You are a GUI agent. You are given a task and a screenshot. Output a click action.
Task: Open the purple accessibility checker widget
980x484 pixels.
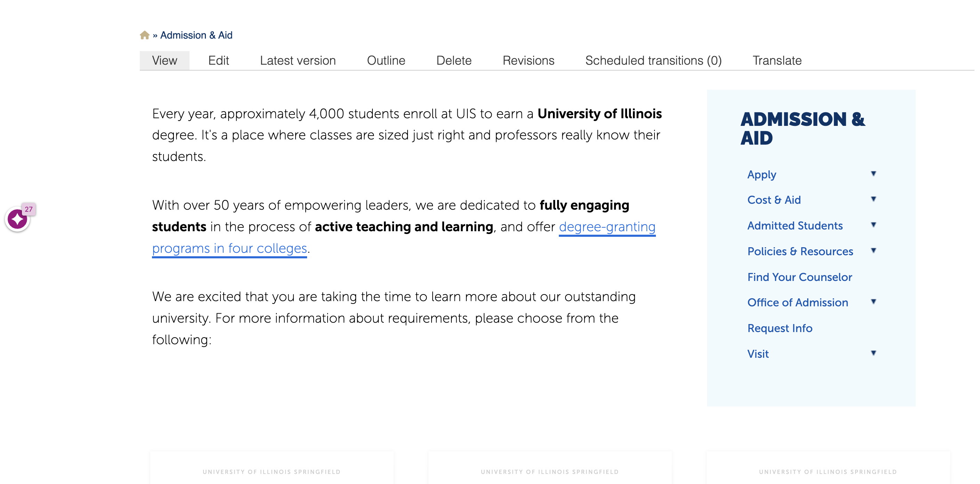click(x=17, y=219)
